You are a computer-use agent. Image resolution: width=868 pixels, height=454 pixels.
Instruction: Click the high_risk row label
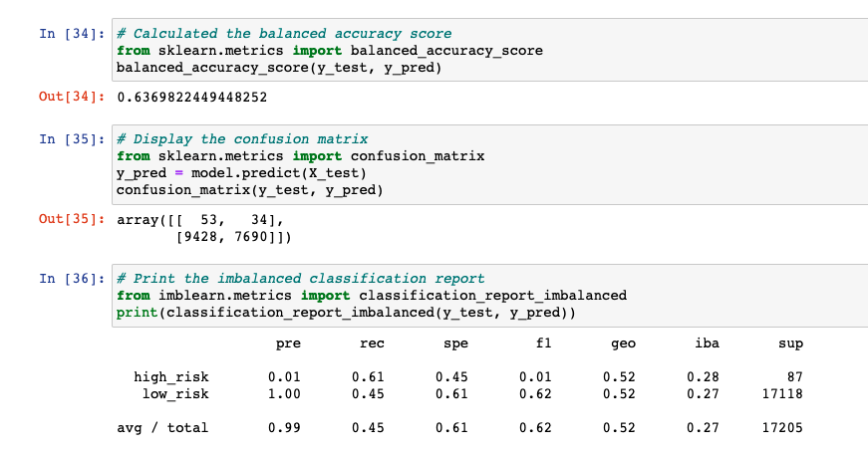point(171,377)
